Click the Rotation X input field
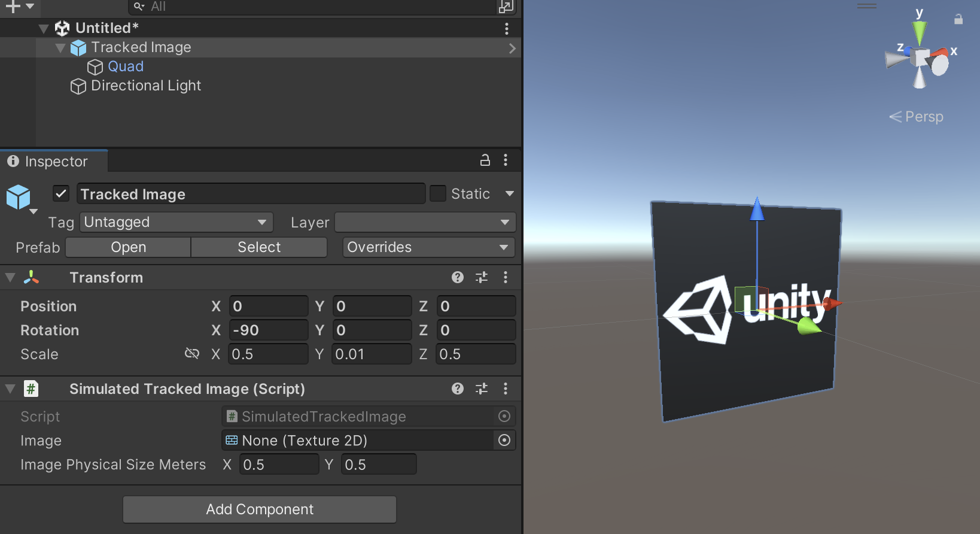The height and width of the screenshot is (534, 980). click(269, 330)
